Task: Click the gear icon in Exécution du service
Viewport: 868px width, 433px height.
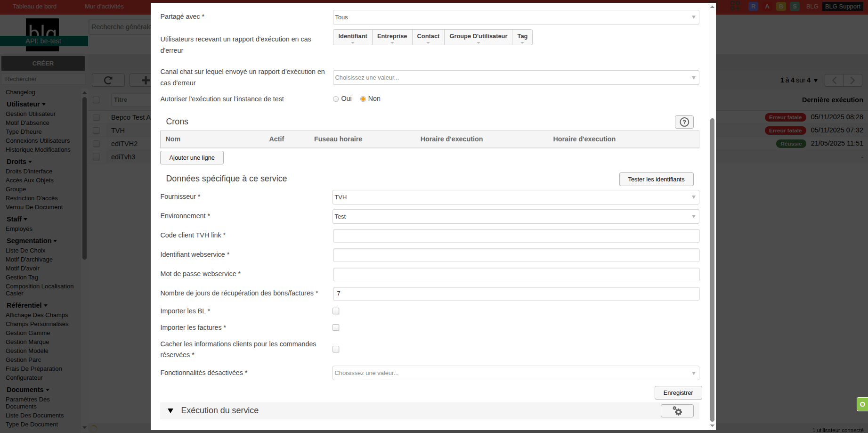Action: click(677, 411)
